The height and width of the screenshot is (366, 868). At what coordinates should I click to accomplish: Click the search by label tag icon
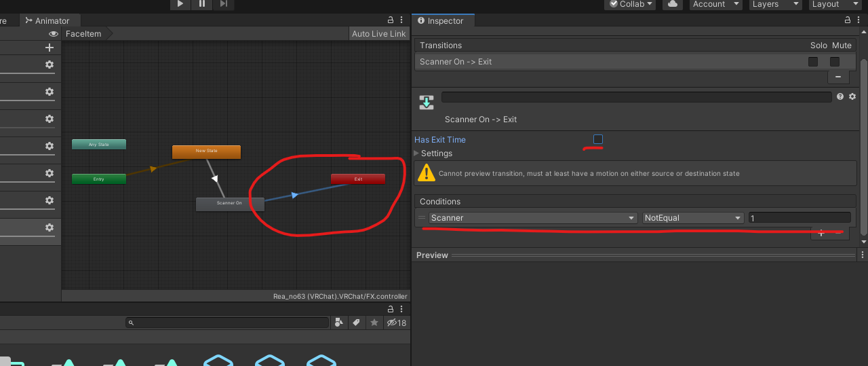pyautogui.click(x=357, y=323)
